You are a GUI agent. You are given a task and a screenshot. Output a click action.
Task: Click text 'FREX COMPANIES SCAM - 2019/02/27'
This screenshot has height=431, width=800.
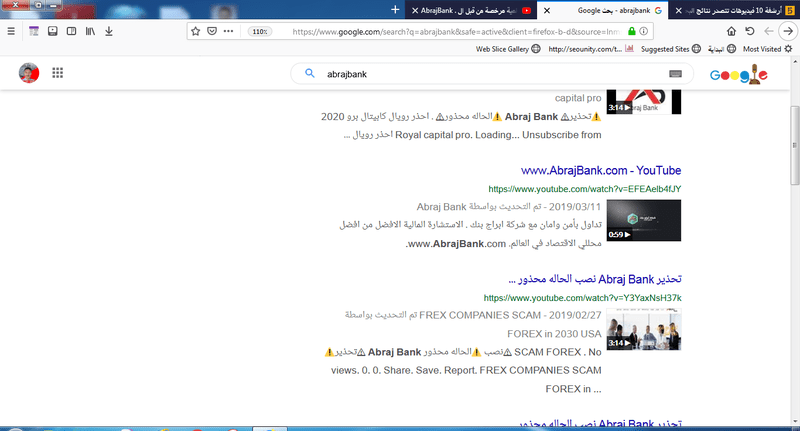pos(510,315)
